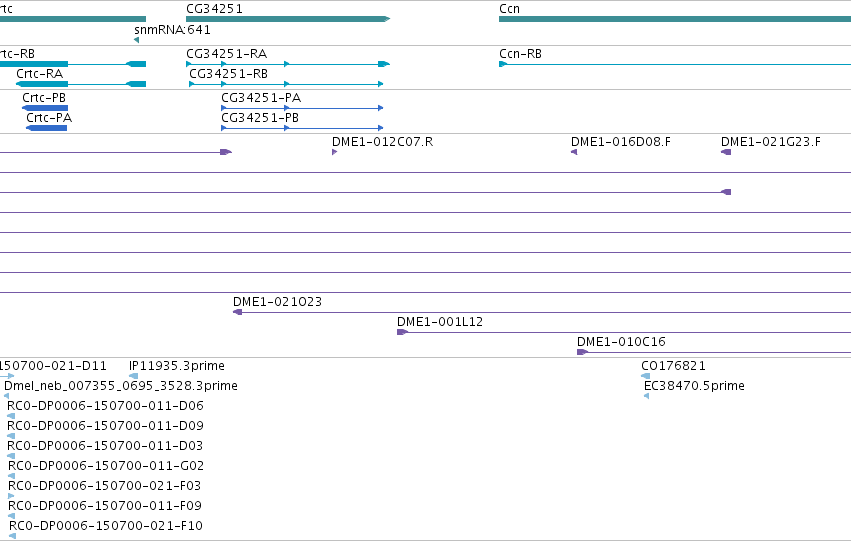Select RC0-DP0006-150700-011-D09 label
This screenshot has height=541, width=851.
point(105,426)
